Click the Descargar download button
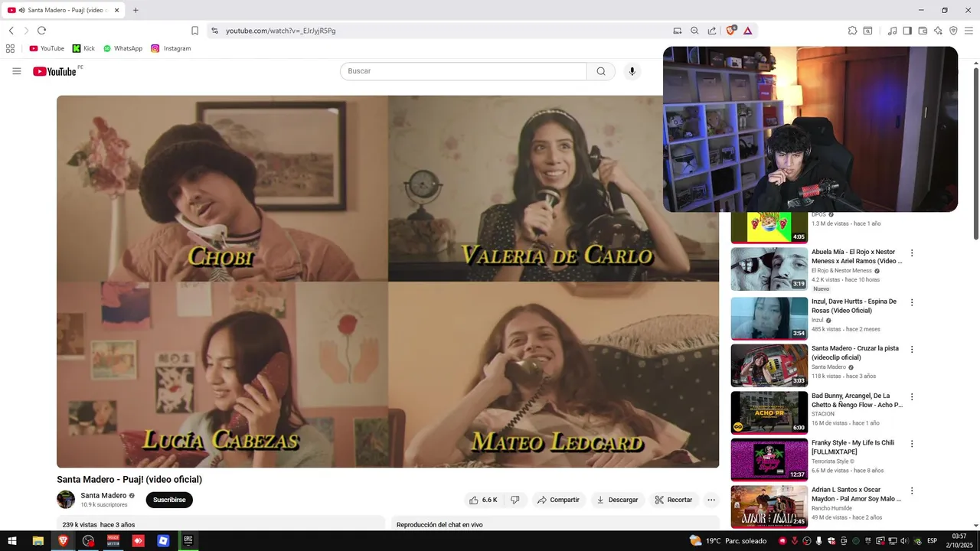Image resolution: width=980 pixels, height=551 pixels. coord(618,500)
